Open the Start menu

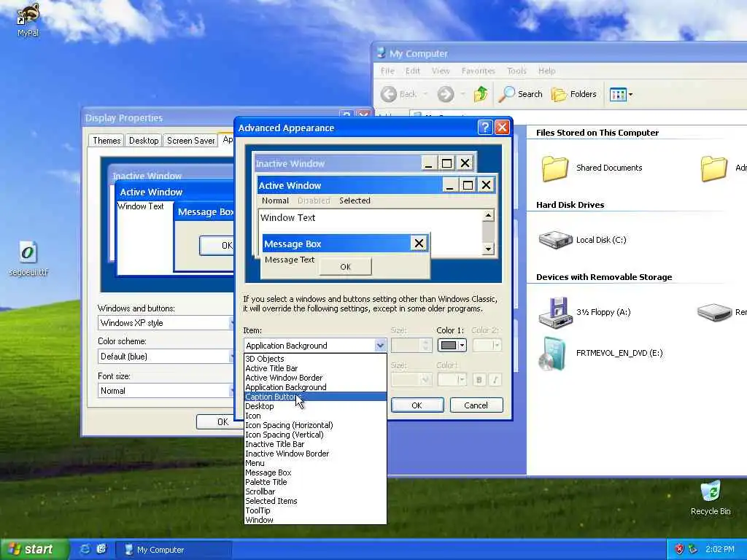point(34,549)
